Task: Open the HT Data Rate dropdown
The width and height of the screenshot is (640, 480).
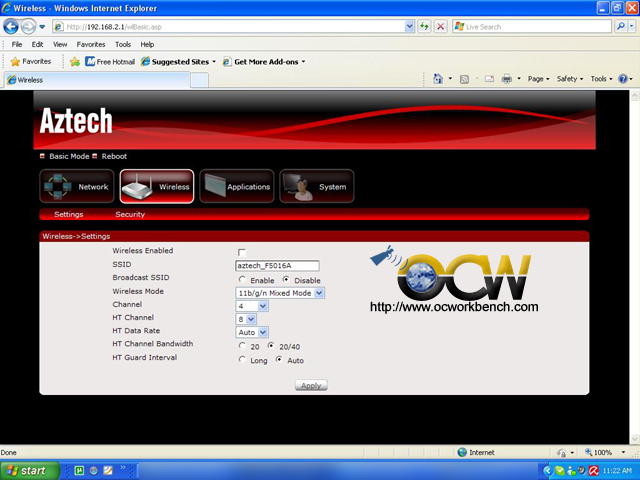Action: 252,332
